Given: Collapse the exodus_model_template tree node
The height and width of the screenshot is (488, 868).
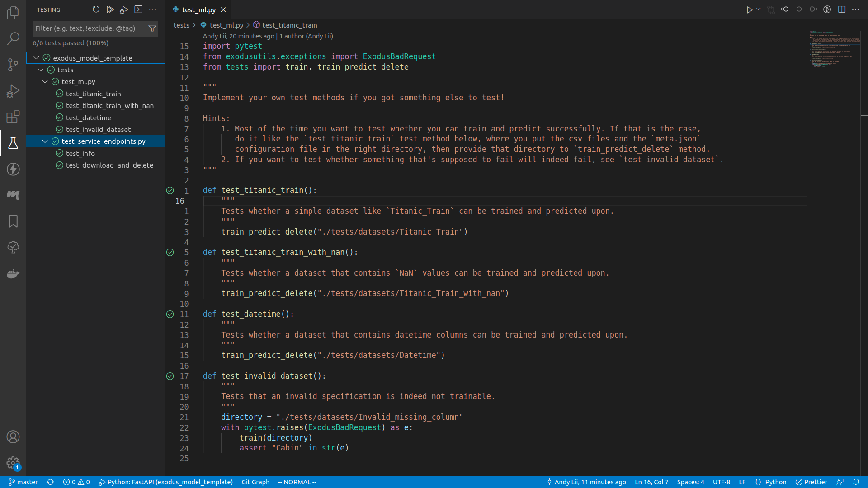Looking at the screenshot, I should click(36, 58).
